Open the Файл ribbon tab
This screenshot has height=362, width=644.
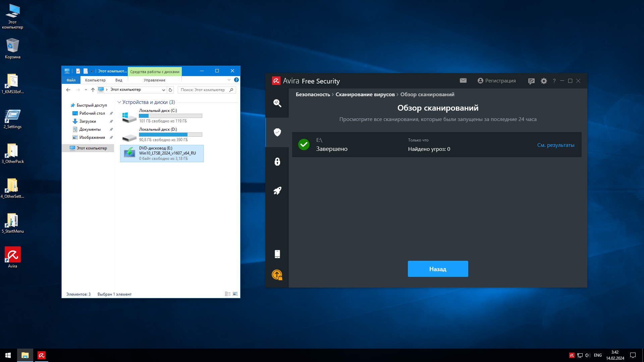click(x=71, y=80)
